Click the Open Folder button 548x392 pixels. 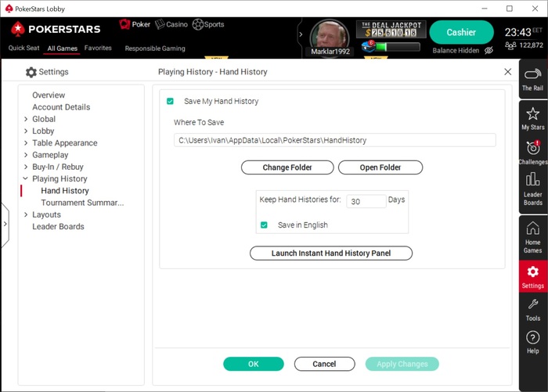380,167
